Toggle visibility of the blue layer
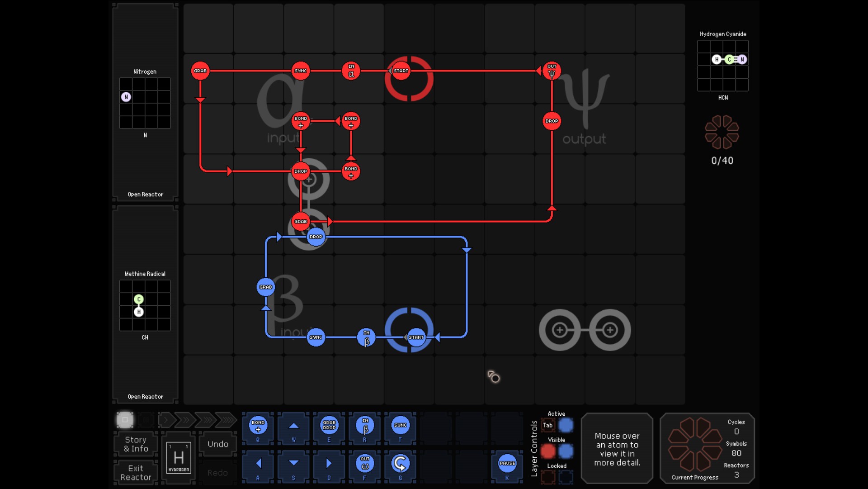The image size is (868, 489). click(566, 451)
